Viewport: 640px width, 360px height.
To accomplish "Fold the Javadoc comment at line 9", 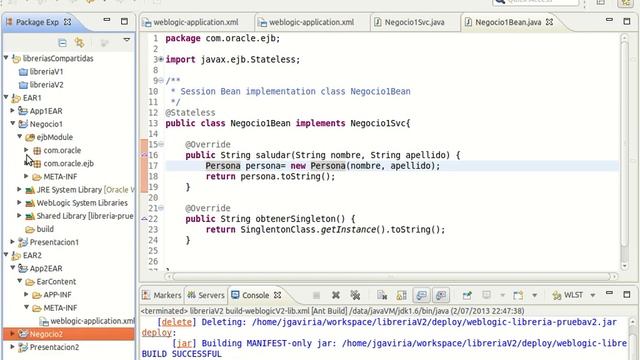I will (161, 80).
